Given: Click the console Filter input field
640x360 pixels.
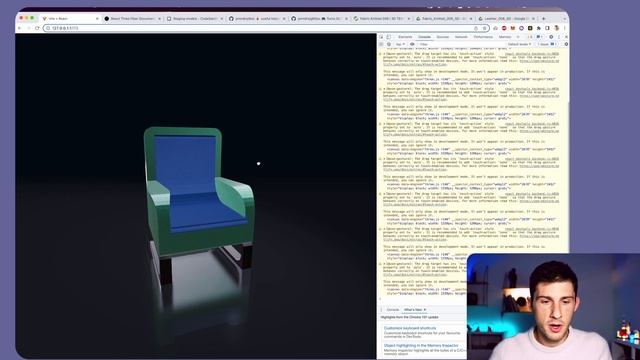Looking at the screenshot, I should [461, 44].
